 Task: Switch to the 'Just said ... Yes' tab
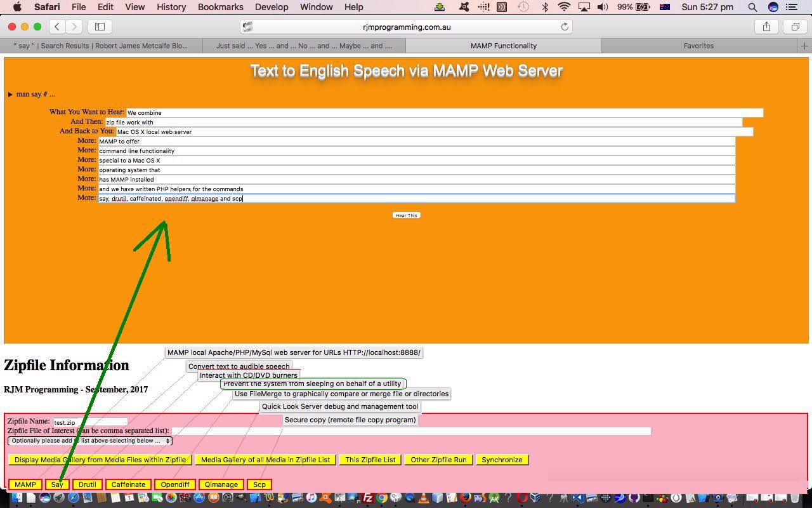[304, 46]
